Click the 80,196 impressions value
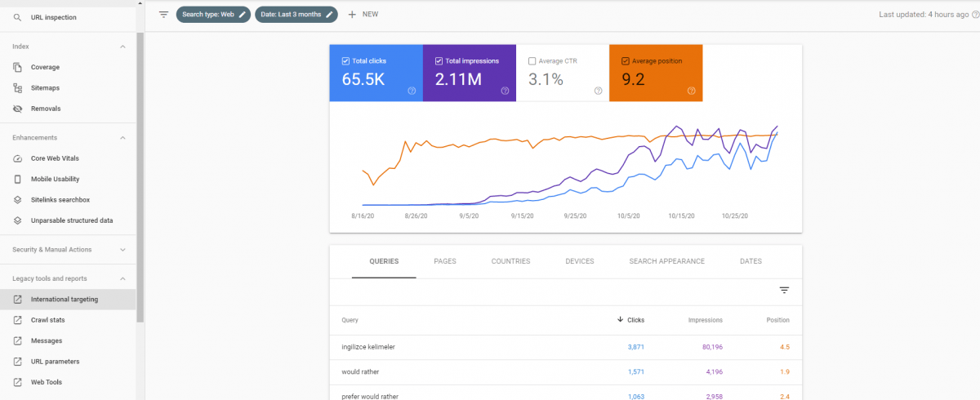The width and height of the screenshot is (980, 400). coord(712,347)
